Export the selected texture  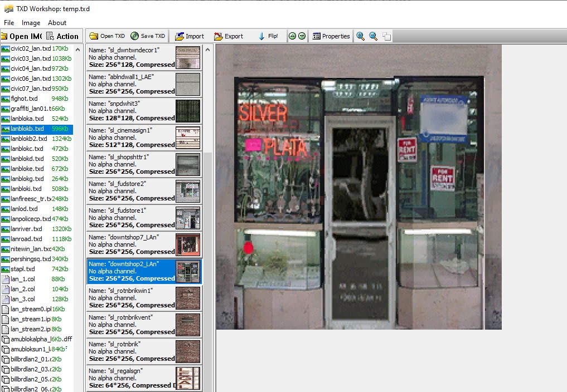click(229, 36)
